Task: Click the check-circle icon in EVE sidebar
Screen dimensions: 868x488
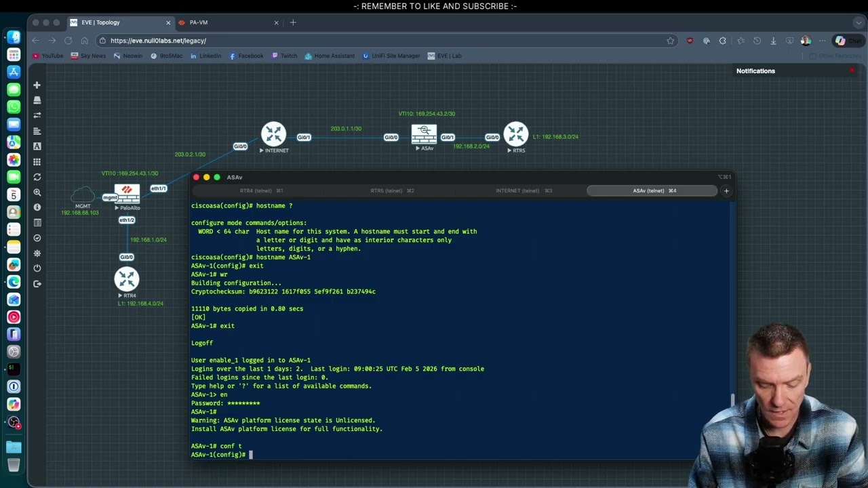Action: coord(37,238)
